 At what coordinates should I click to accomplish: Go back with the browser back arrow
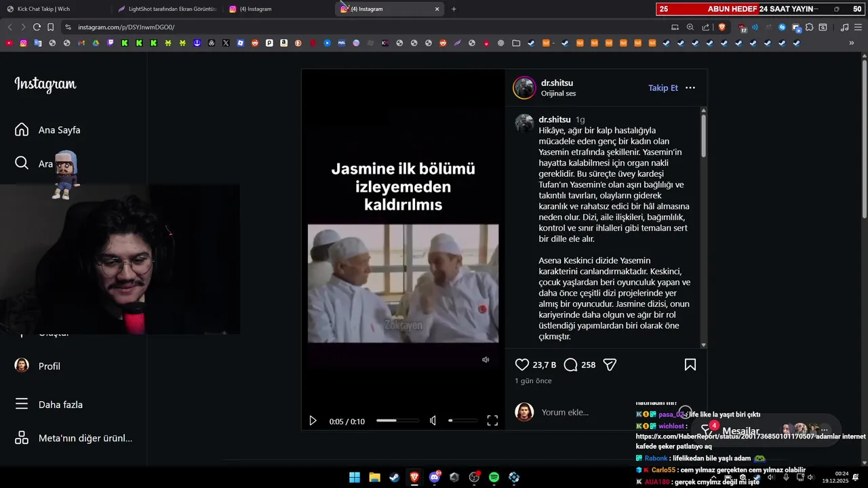point(9,27)
